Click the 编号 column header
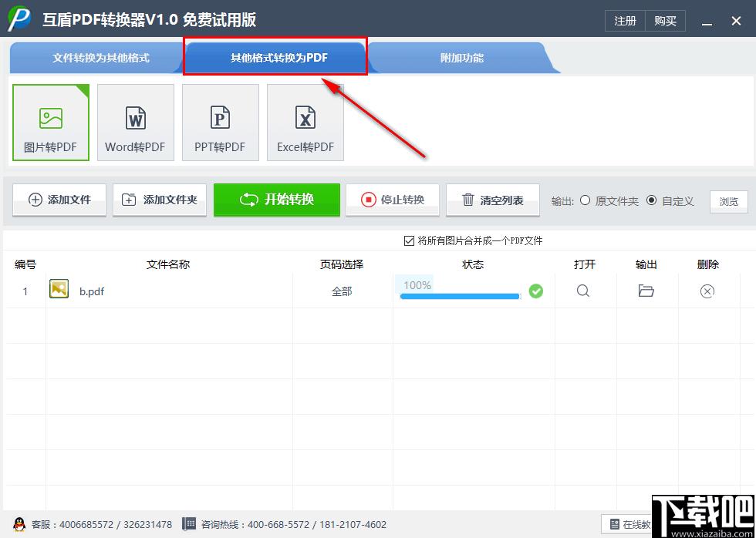Image resolution: width=756 pixels, height=538 pixels. (x=25, y=264)
